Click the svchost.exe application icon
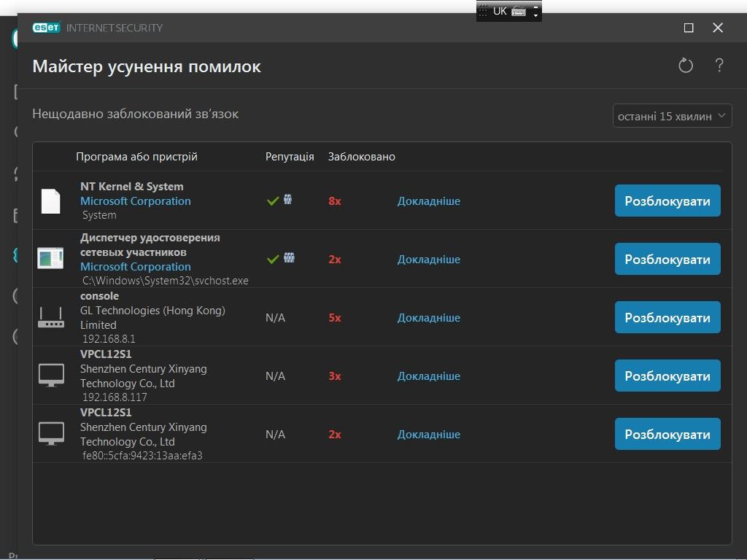The width and height of the screenshot is (747, 560). tap(50, 258)
